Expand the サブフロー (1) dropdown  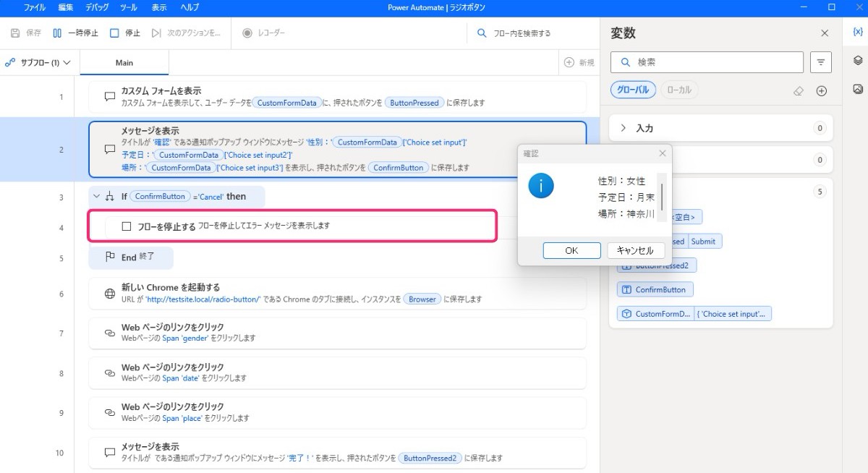(x=38, y=63)
